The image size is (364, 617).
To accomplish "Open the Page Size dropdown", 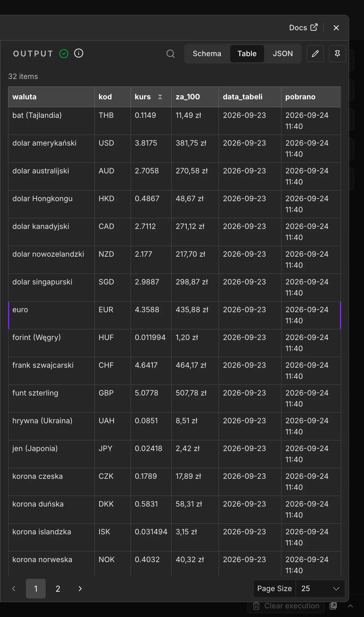I will pos(320,589).
